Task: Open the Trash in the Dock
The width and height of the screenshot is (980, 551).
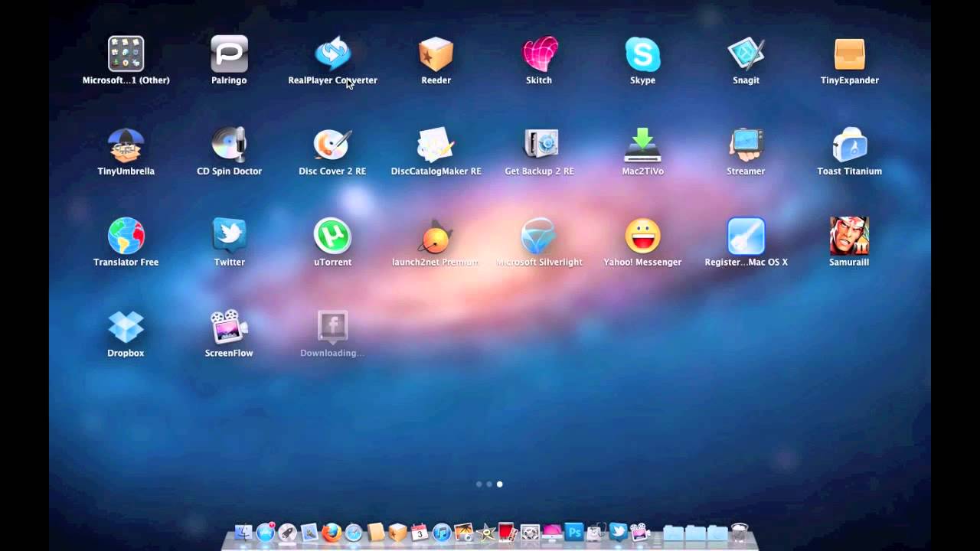Action: pyautogui.click(x=740, y=533)
